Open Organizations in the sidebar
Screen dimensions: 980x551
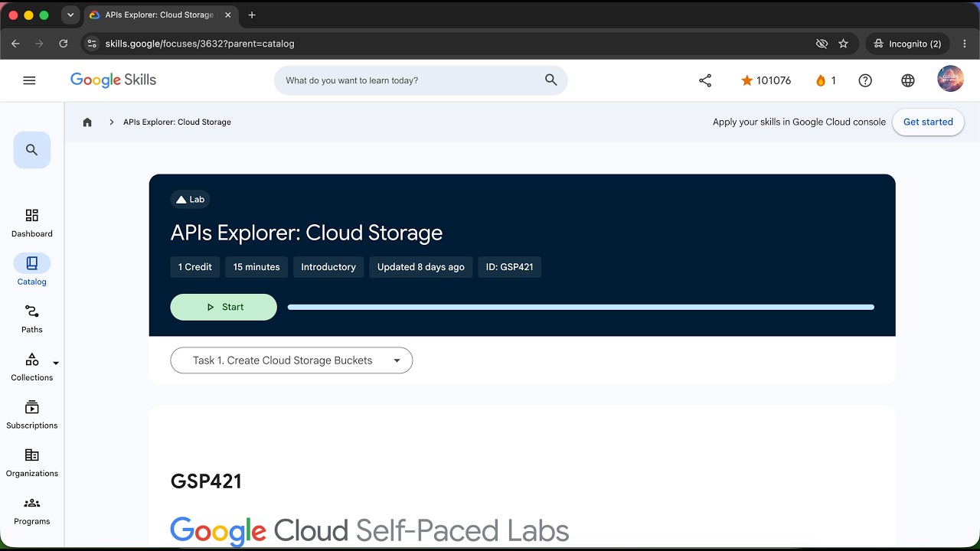pyautogui.click(x=32, y=462)
